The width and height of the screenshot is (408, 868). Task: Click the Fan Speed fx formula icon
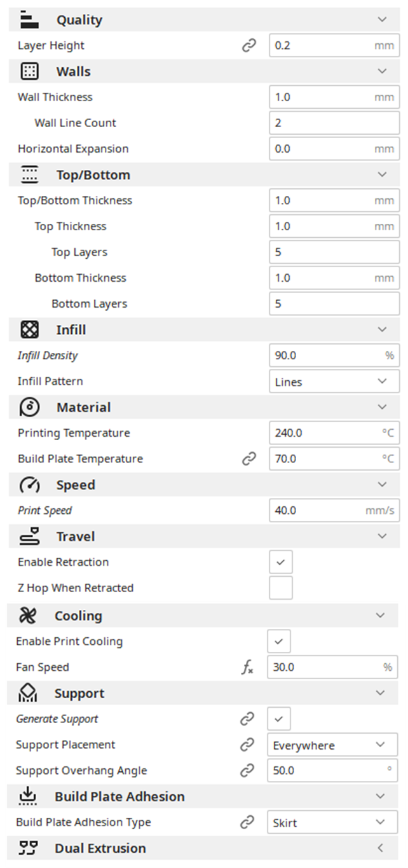point(247,667)
